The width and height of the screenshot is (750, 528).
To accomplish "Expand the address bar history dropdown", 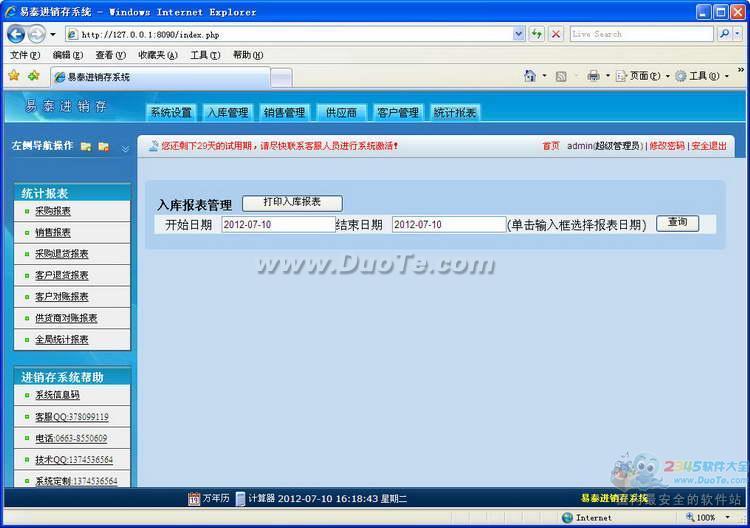I will [518, 34].
